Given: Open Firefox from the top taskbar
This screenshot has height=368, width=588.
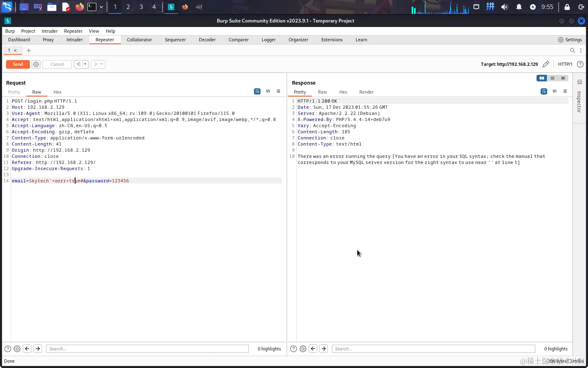Looking at the screenshot, I should (80, 7).
